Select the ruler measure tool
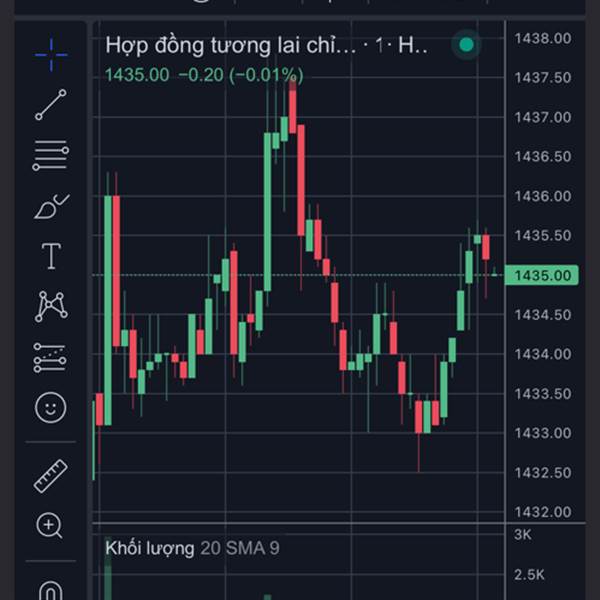The height and width of the screenshot is (600, 600). (51, 476)
